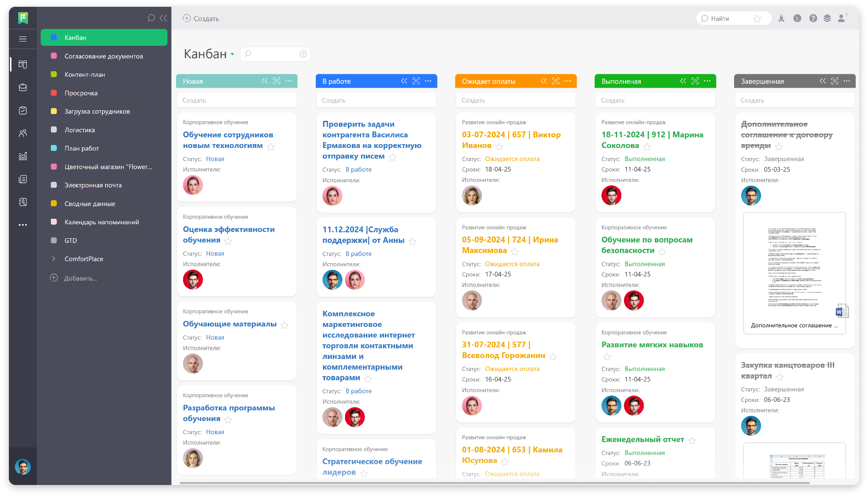Select Согласование документов in sidebar
868x496 pixels.
pyautogui.click(x=104, y=56)
